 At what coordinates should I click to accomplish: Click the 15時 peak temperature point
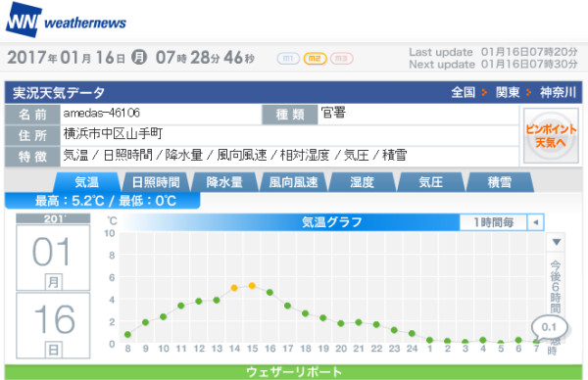(252, 286)
